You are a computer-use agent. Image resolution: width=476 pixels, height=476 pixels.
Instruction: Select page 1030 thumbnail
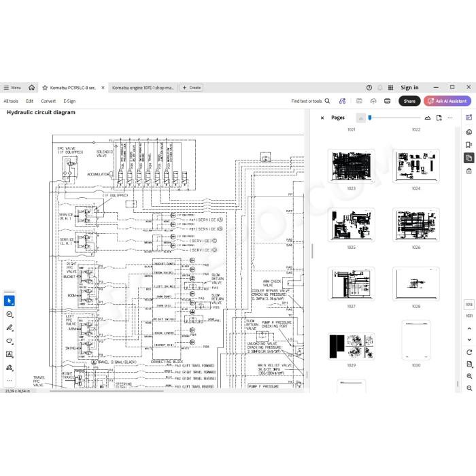click(x=416, y=340)
